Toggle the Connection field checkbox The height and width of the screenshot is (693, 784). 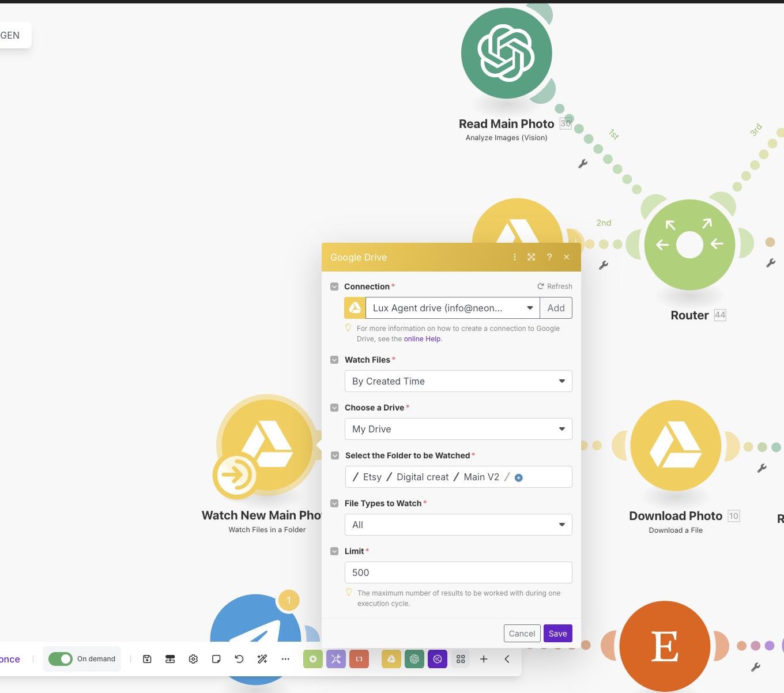coord(334,287)
